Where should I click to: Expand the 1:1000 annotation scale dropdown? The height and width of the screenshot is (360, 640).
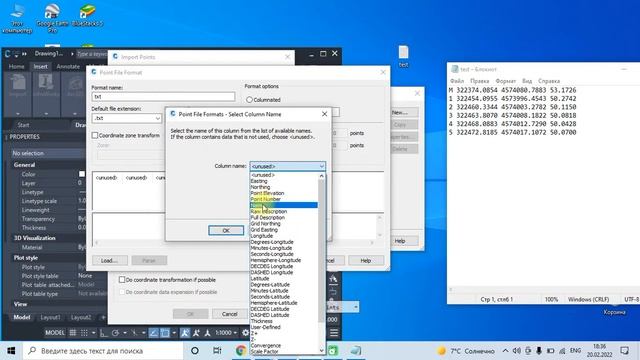pyautogui.click(x=236, y=333)
